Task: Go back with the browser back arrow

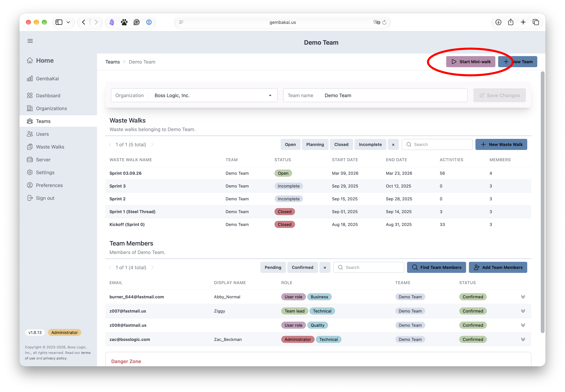Action: point(84,22)
